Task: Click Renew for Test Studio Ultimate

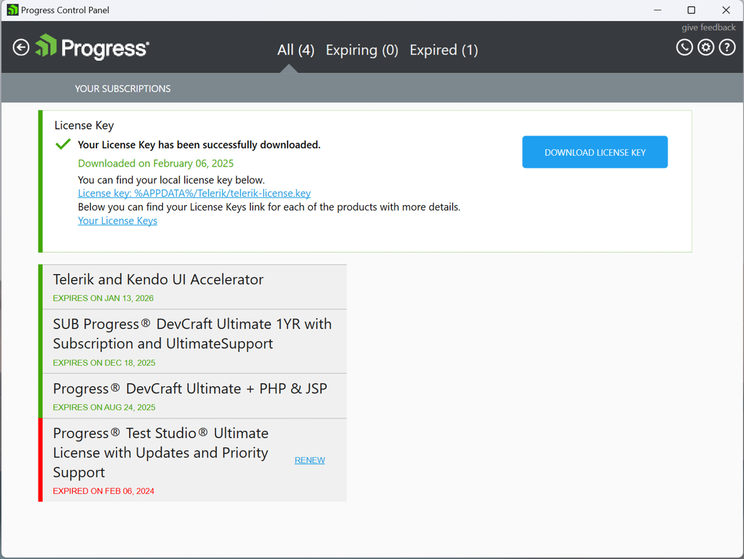Action: point(309,460)
